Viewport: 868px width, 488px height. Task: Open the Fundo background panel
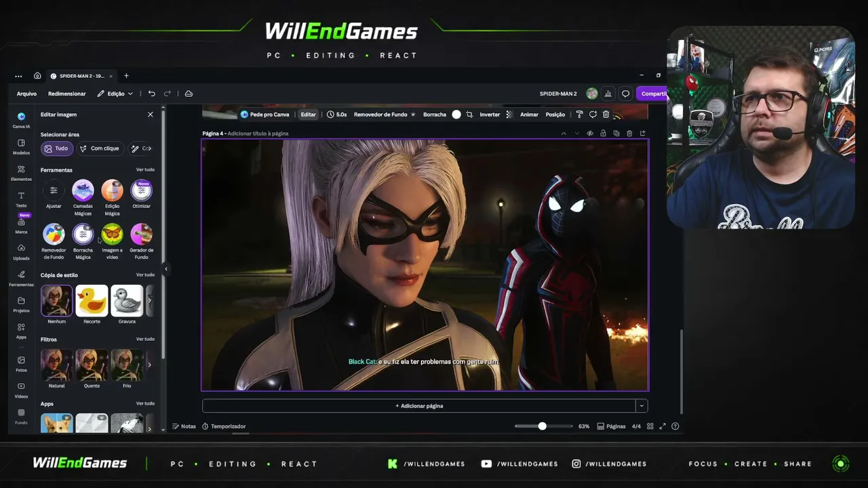point(21,416)
